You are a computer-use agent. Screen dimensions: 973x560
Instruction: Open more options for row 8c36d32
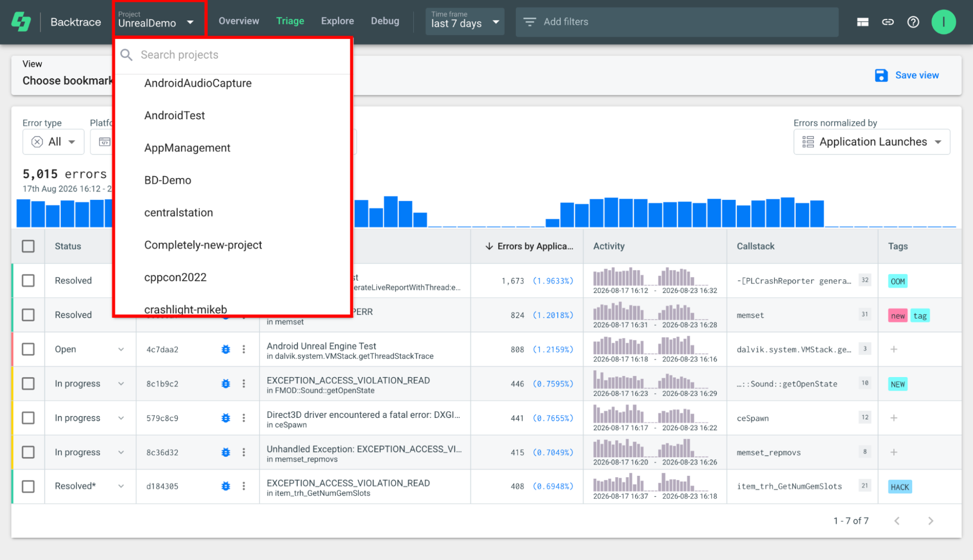click(244, 452)
